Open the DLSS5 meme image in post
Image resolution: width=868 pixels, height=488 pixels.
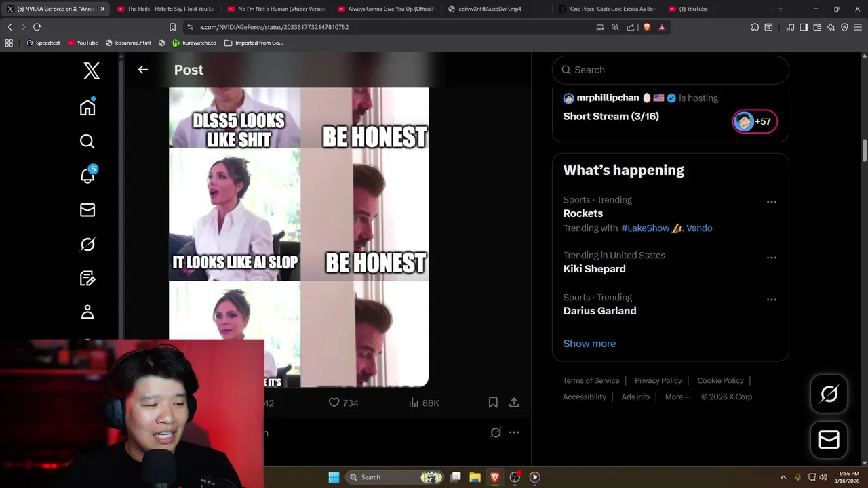click(298, 237)
